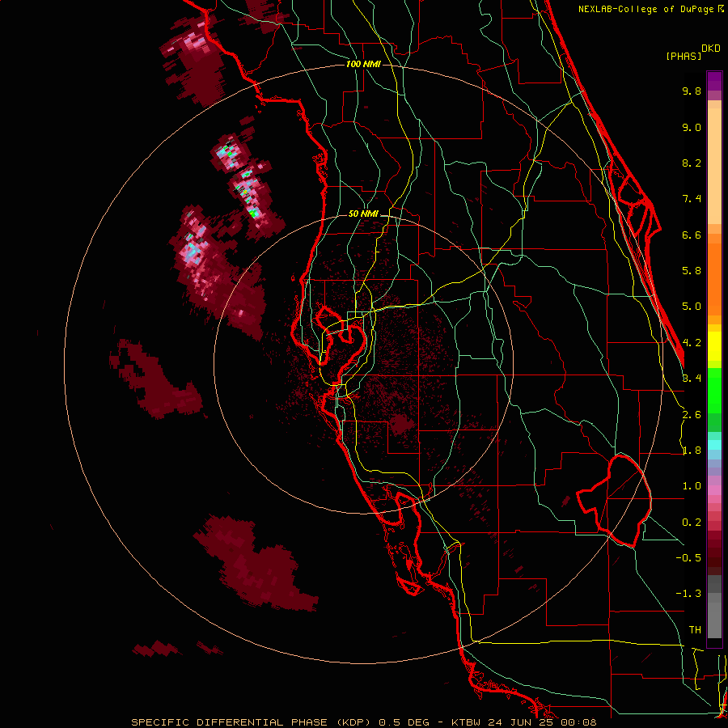Click the 9.8 scale value
This screenshot has width=728, height=728.
click(x=692, y=91)
